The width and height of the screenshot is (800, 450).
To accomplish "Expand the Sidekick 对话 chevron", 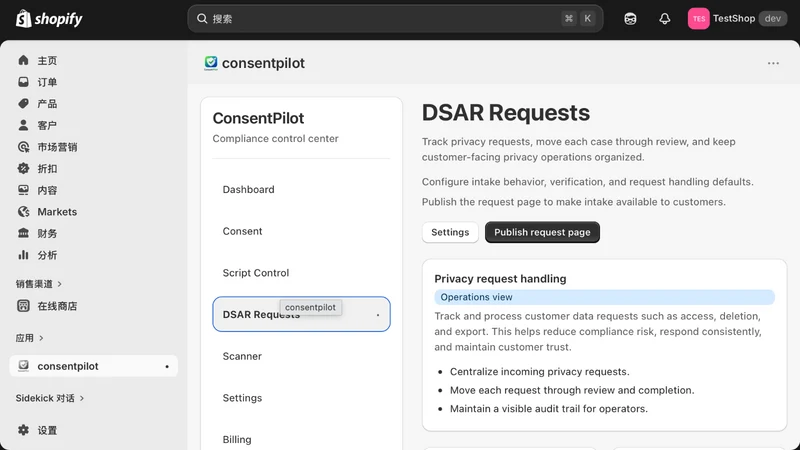I will click(82, 398).
